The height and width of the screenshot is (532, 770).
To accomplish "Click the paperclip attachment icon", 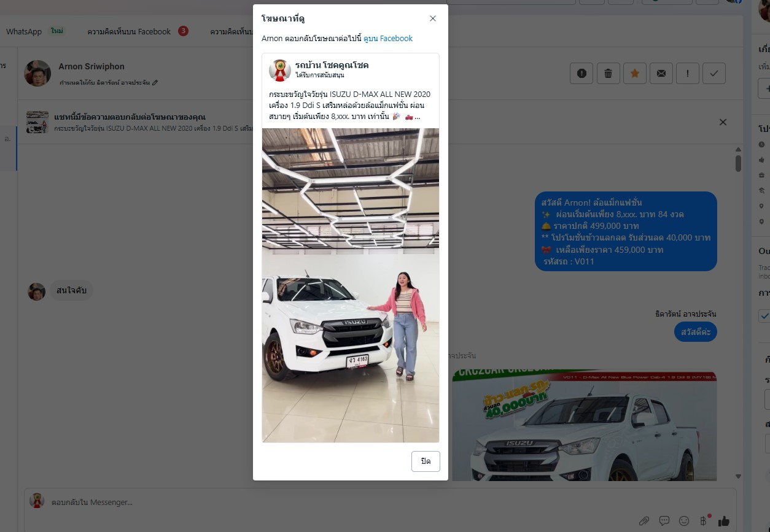I will coord(644,521).
